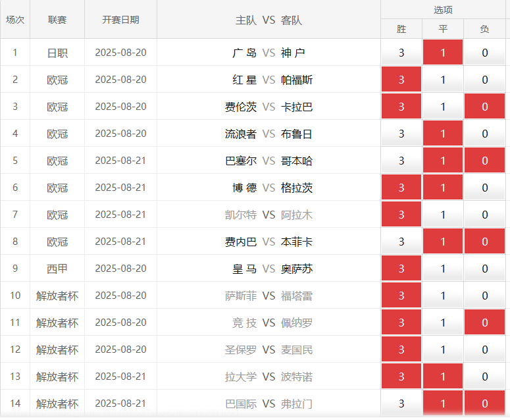The image size is (510, 420).
Task: Deselect loss option 0 for 费伦茨 VS 卡拉巴
Action: point(484,107)
